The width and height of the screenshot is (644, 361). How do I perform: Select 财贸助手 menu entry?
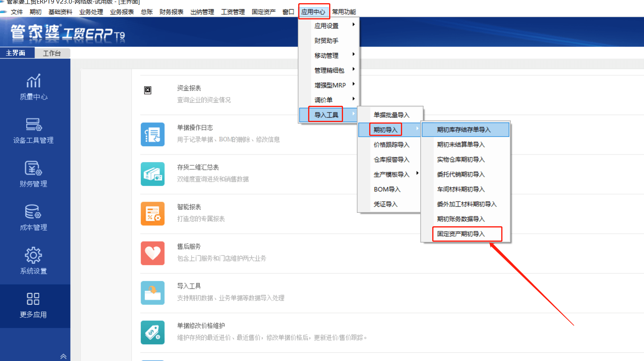pos(329,40)
